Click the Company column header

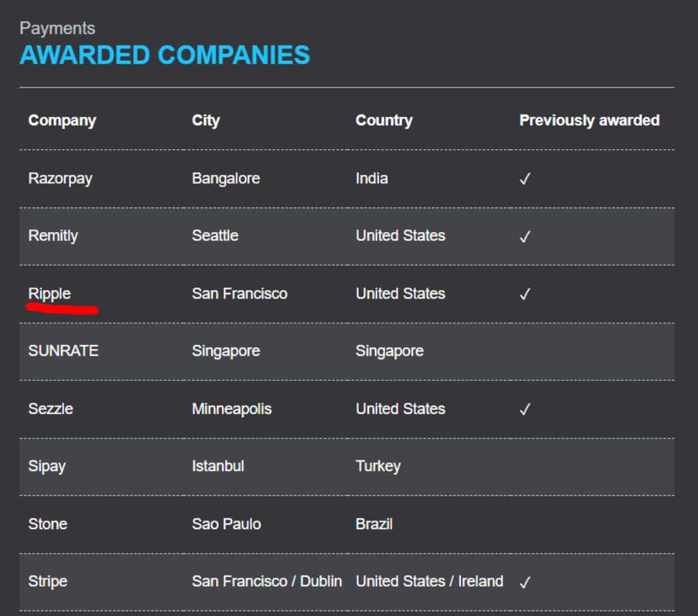pos(62,120)
